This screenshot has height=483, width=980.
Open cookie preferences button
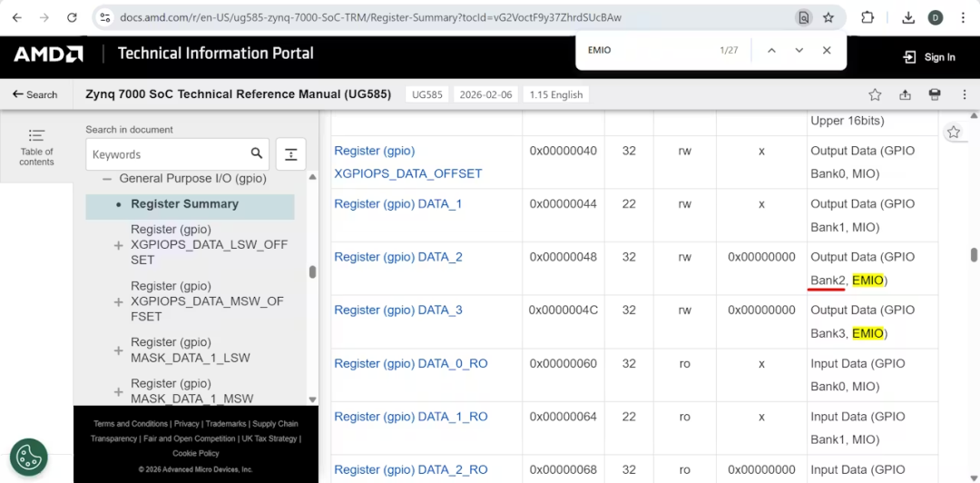pyautogui.click(x=29, y=458)
